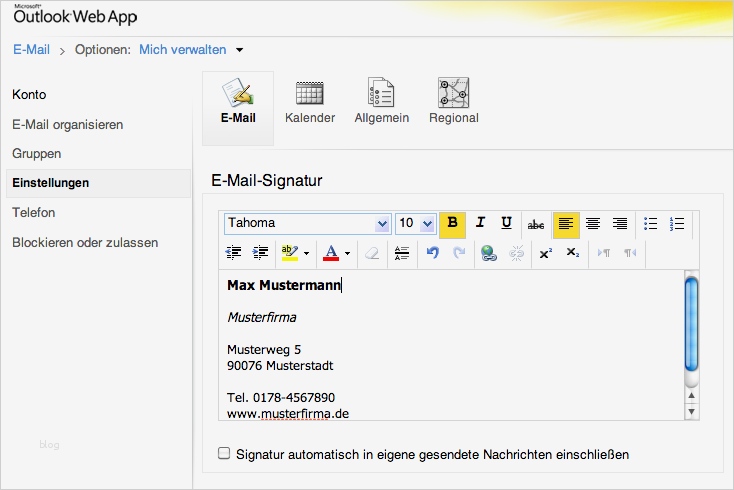
Task: Insert a numbered list
Action: (677, 224)
